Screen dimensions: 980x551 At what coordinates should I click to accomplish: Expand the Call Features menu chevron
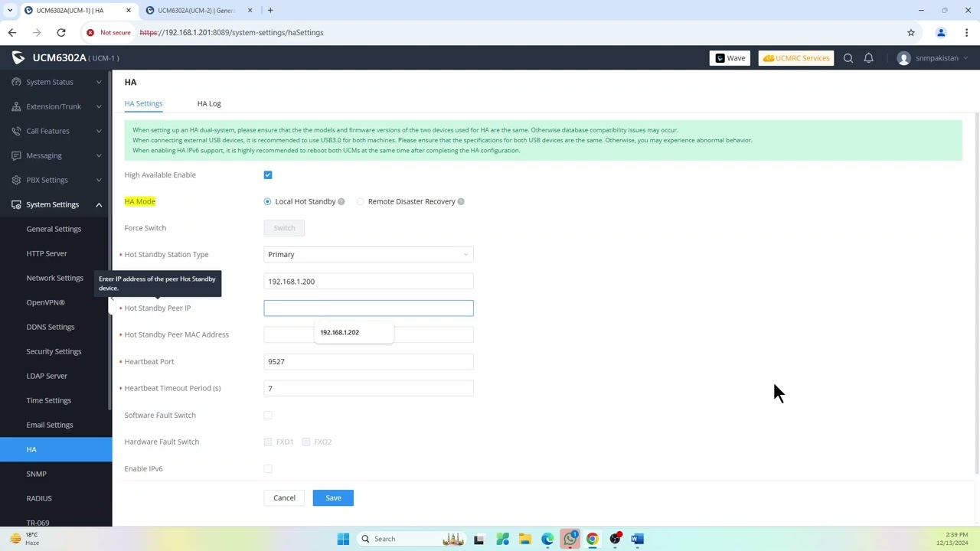(99, 131)
